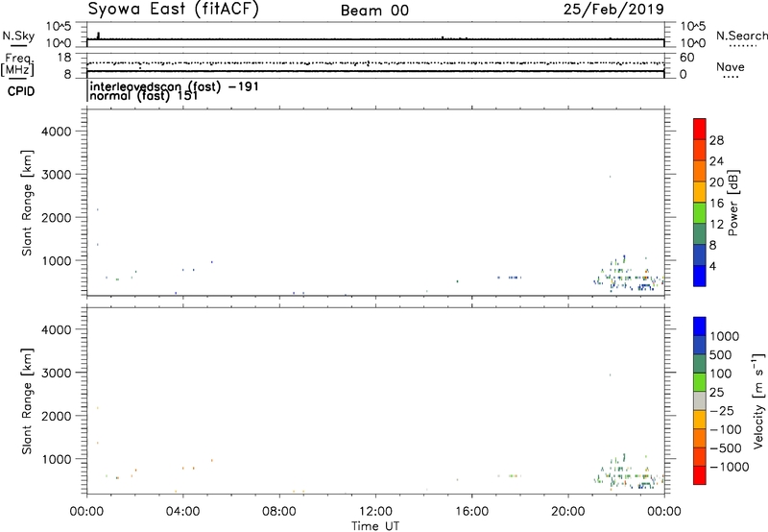
Task: Pick the bright blue top velocity colorbar segment
Action: coord(700,326)
